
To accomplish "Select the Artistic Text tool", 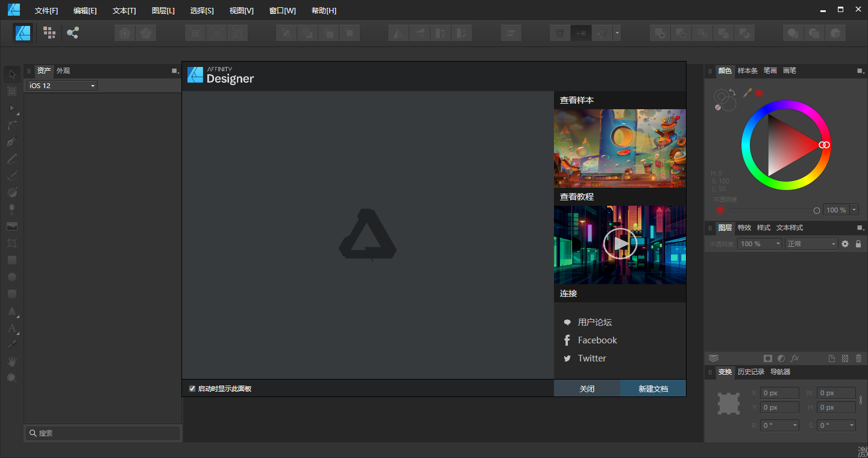I will (x=11, y=328).
